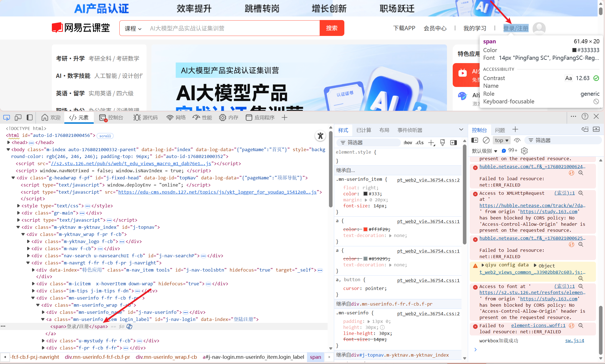This screenshot has width=605, height=364.
Task: Click the inspect element picker icon
Action: [6, 118]
